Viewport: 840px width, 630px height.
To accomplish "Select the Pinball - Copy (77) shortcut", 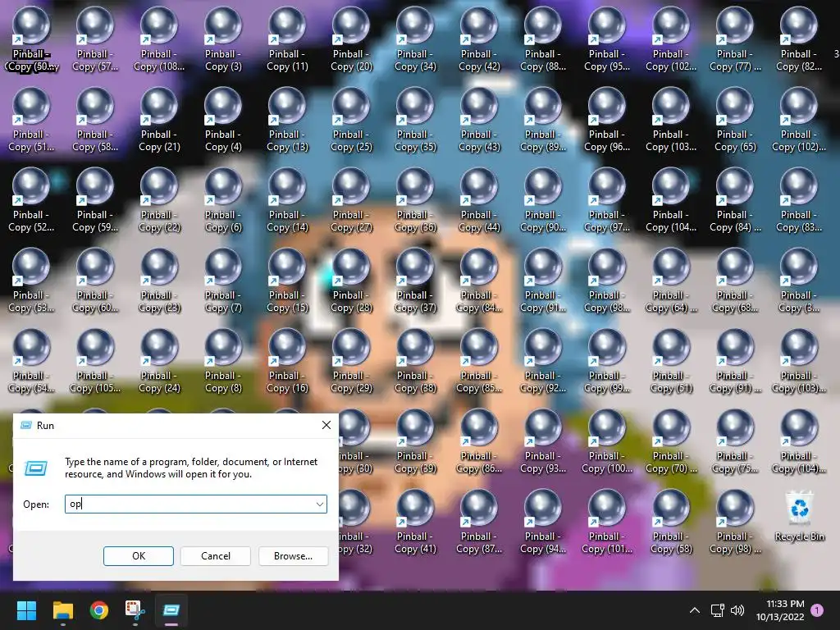I will tap(735, 39).
